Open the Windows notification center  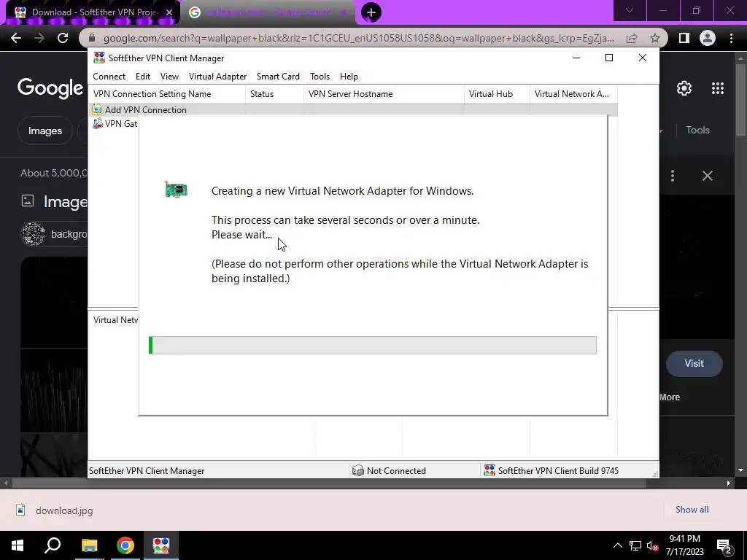724,545
